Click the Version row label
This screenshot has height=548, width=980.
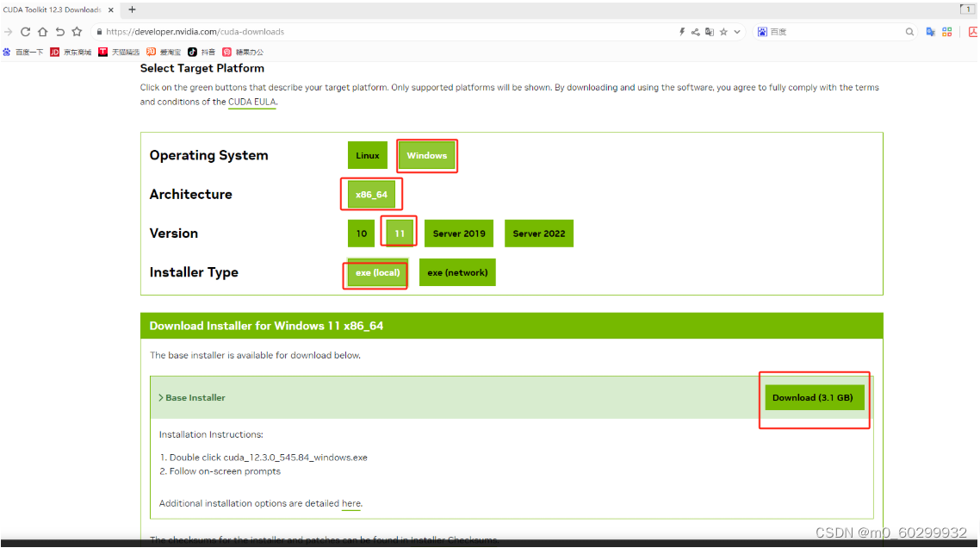coord(174,234)
